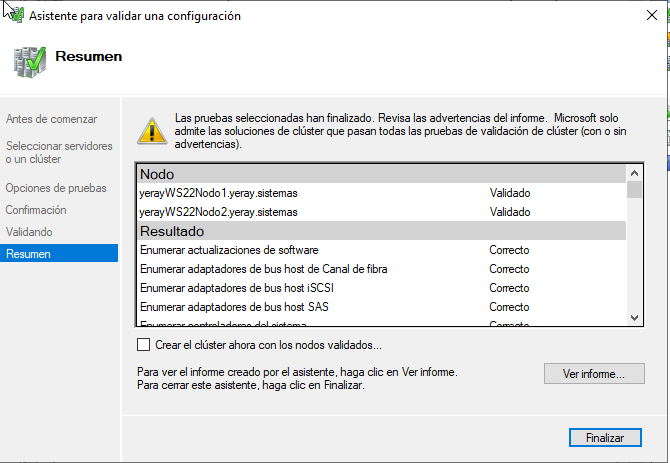
Task: Go to 'Opciones de pruebas' step
Action: (x=56, y=188)
